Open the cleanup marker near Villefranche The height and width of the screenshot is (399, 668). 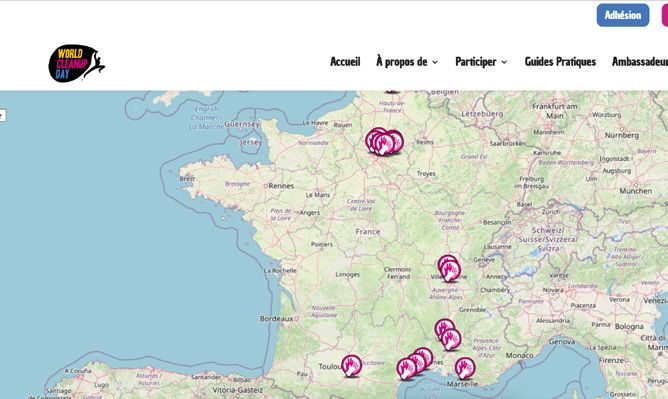(x=450, y=271)
